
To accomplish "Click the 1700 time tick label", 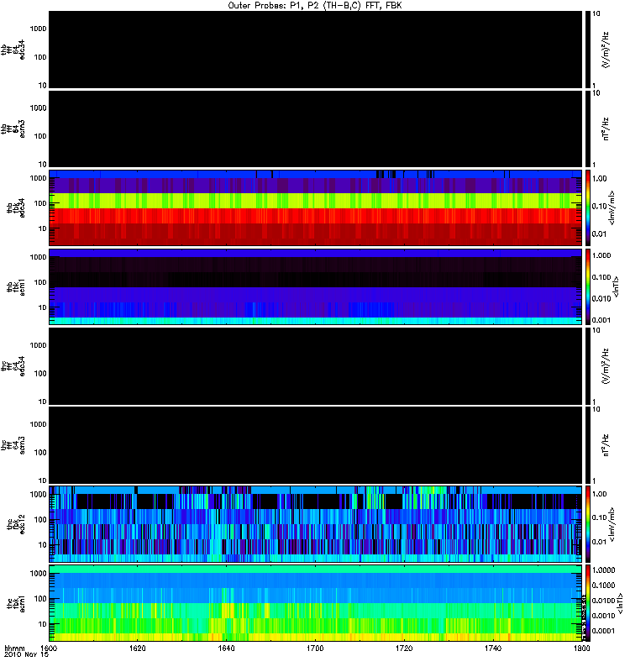I will (315, 648).
